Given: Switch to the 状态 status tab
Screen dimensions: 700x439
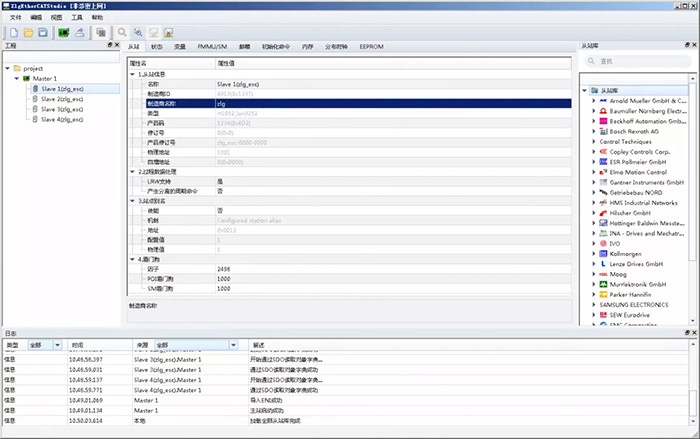Looking at the screenshot, I should coord(156,46).
